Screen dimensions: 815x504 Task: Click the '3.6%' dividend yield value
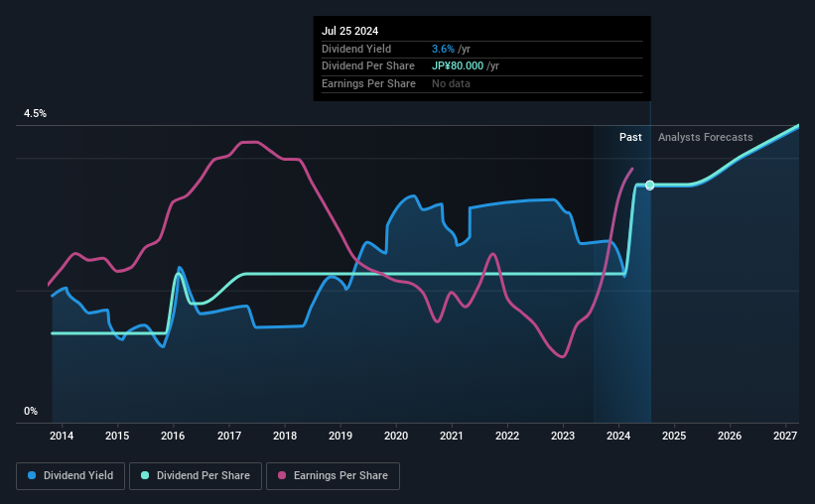tap(443, 49)
